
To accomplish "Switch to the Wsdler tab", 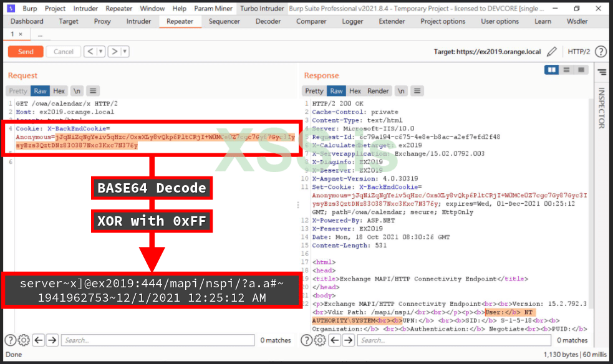I will tap(577, 21).
